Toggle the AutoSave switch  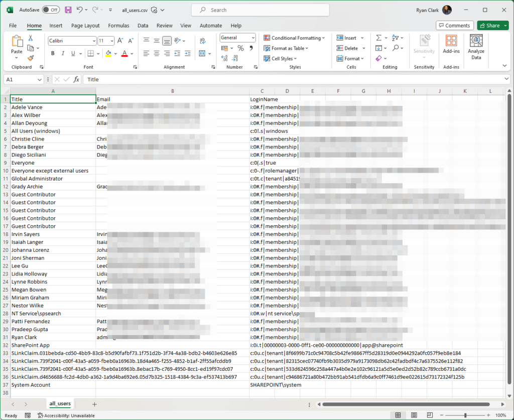(x=51, y=10)
